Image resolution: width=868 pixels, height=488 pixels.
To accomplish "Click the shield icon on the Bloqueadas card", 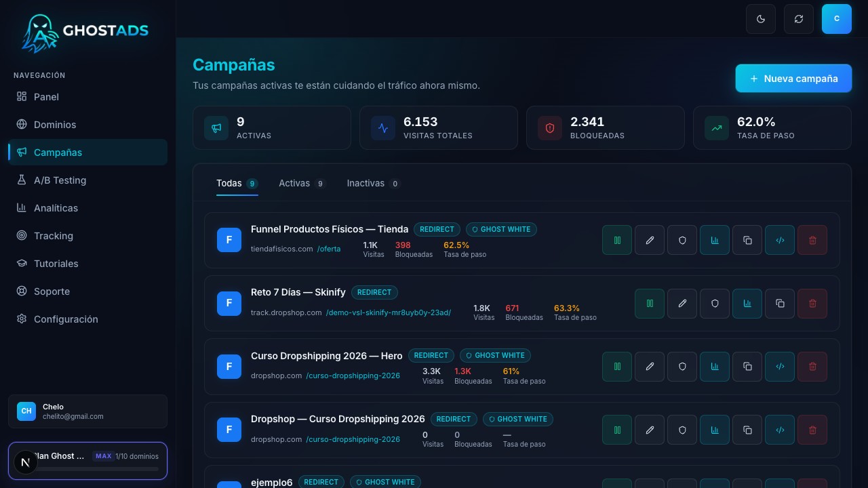I will pos(550,127).
